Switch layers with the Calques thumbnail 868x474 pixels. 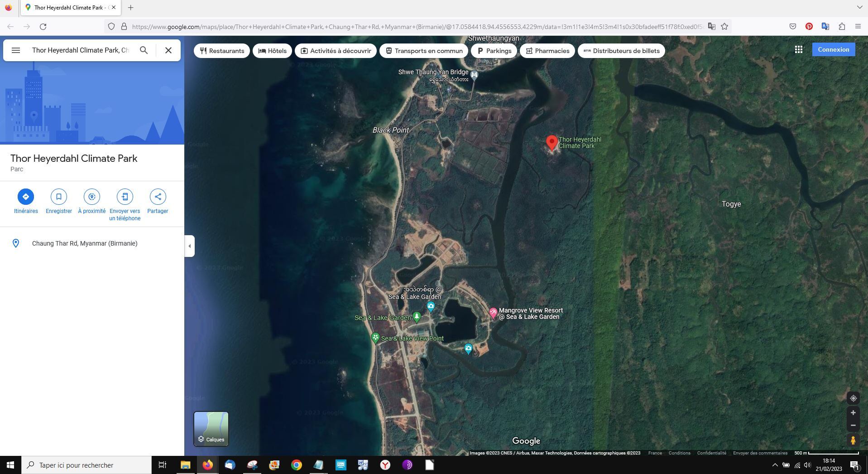coord(211,429)
